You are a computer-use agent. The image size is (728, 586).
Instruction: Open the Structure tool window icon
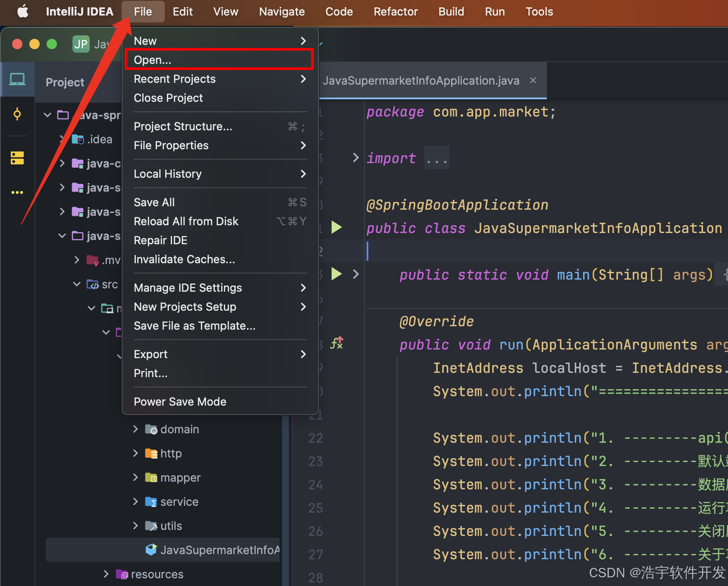point(17,158)
